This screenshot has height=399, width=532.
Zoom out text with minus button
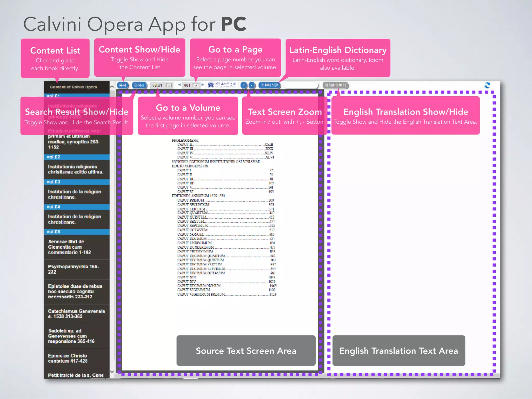tap(252, 85)
